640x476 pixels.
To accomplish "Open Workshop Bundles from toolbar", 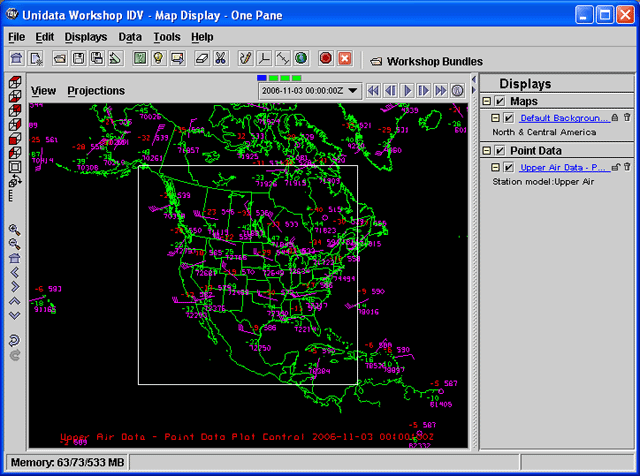I will coord(425,61).
